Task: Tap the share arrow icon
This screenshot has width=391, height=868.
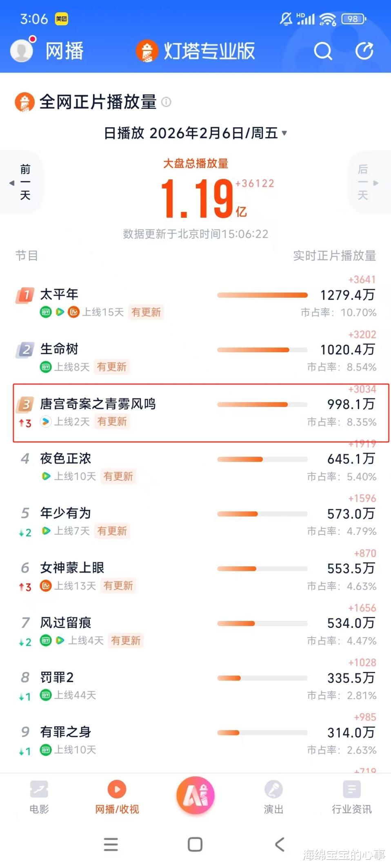Action: [x=364, y=51]
